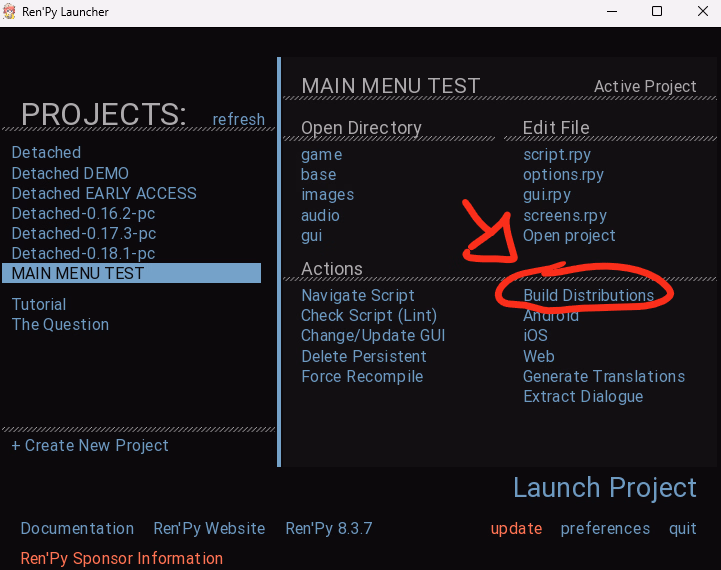Create a new project

point(90,445)
